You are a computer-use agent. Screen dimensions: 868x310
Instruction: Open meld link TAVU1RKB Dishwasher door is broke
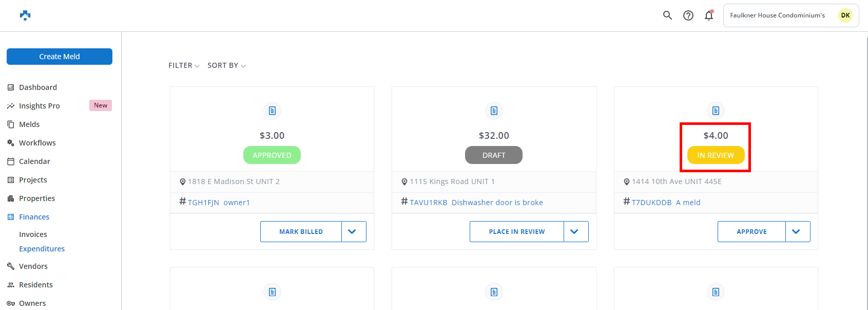click(476, 203)
